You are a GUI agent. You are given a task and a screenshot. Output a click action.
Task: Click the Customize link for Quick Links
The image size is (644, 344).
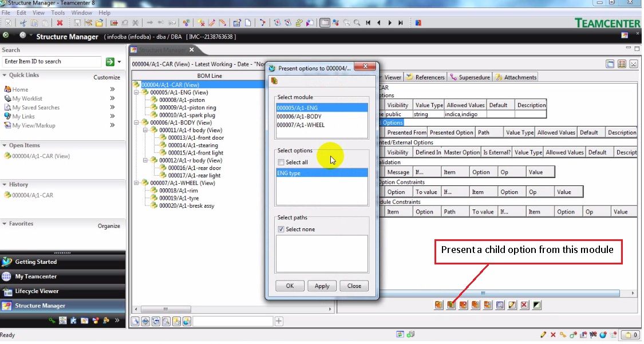[x=107, y=76]
